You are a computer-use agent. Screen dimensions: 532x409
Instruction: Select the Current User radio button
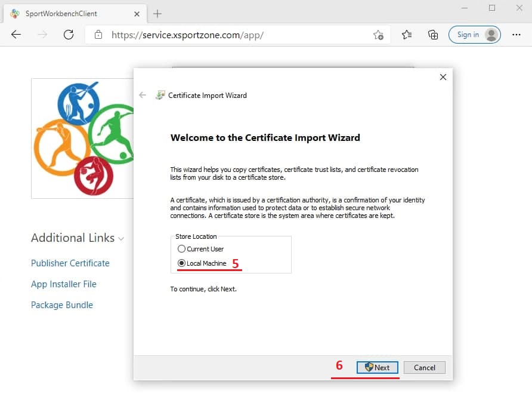[182, 249]
